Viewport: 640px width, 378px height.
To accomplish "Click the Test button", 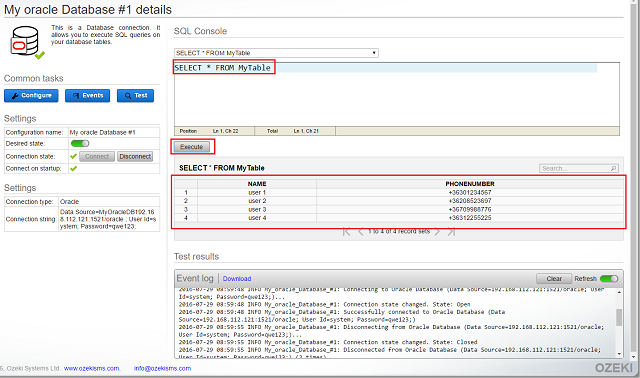I will (x=136, y=96).
